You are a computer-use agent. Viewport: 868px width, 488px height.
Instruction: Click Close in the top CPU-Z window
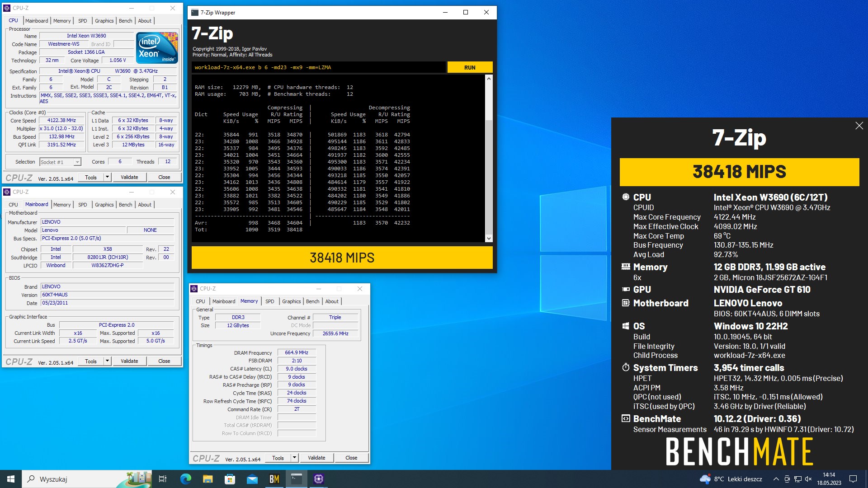[164, 177]
